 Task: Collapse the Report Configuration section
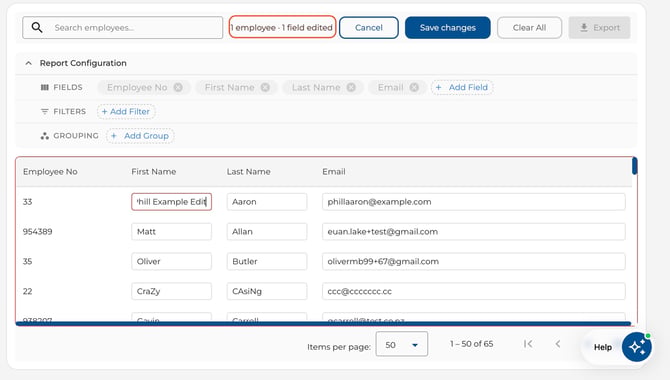click(29, 63)
